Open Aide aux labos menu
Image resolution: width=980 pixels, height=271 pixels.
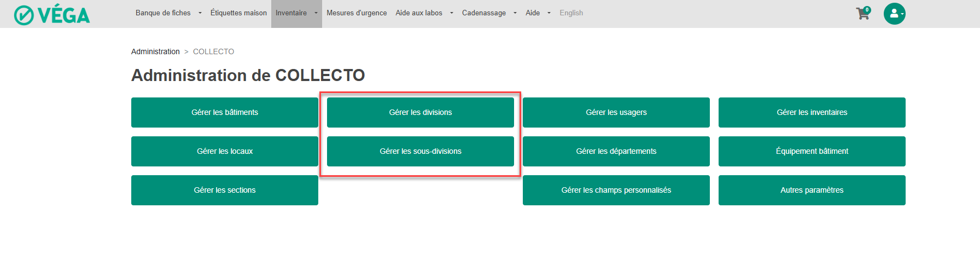point(419,13)
